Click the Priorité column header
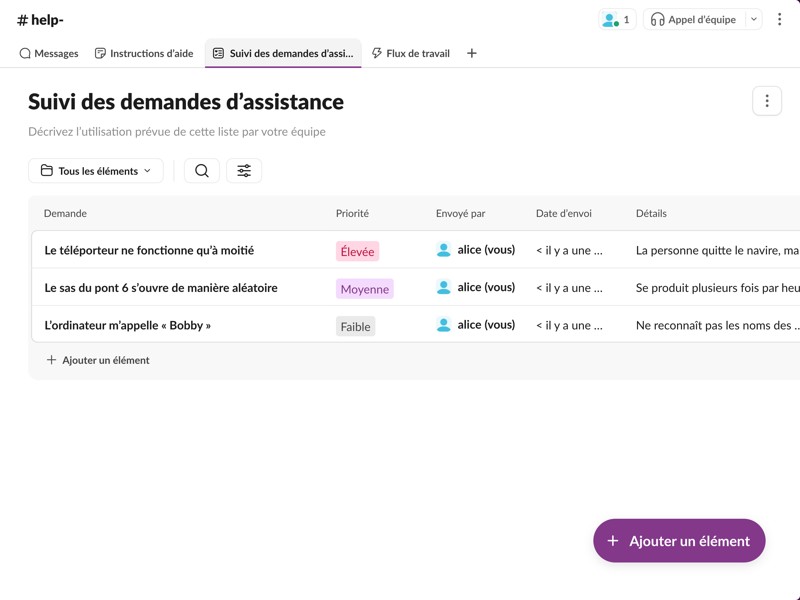 tap(352, 213)
